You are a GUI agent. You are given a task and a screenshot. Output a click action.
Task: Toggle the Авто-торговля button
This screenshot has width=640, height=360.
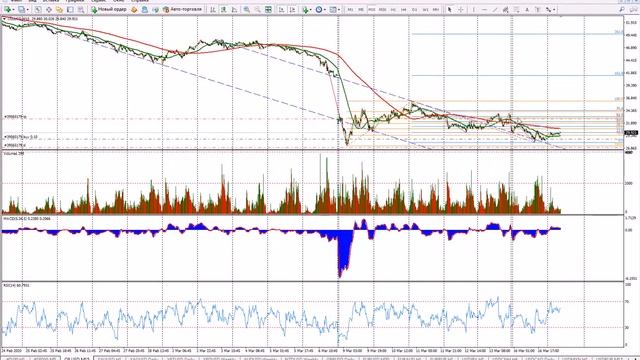pyautogui.click(x=182, y=9)
